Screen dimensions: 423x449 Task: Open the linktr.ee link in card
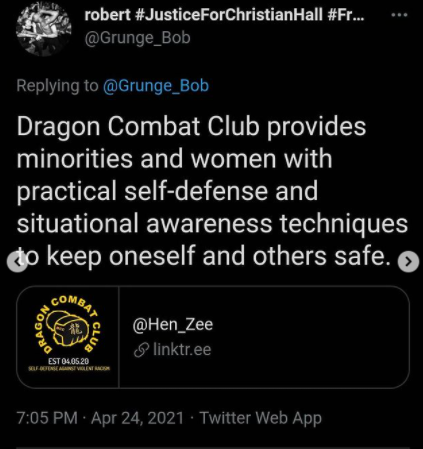182,350
